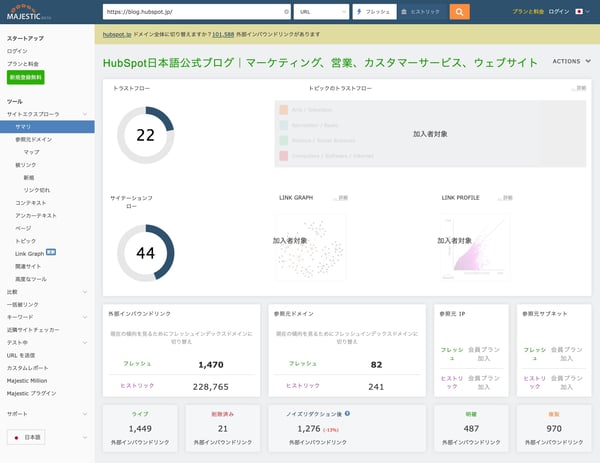Expand the 比較 menu section
The height and width of the screenshot is (463, 600).
(x=85, y=292)
